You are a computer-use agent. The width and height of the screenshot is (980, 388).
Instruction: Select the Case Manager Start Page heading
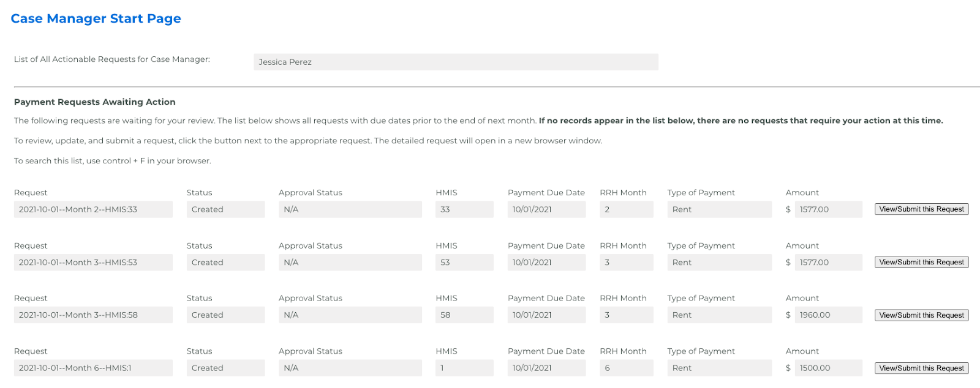pos(96,18)
